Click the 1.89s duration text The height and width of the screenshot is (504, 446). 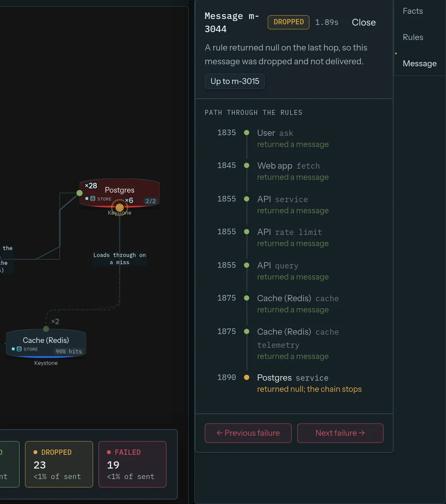click(327, 22)
